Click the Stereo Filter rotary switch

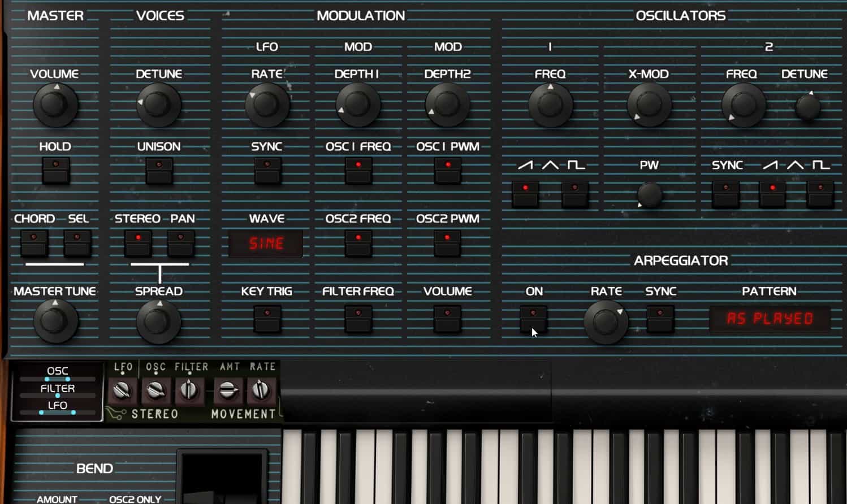pos(189,390)
